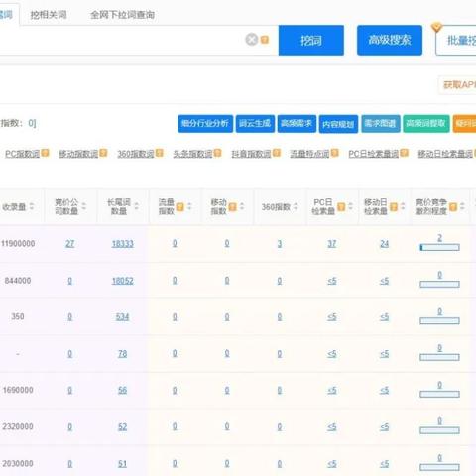
Task: Click competition bar in the 844000 row
Action: tap(439, 284)
